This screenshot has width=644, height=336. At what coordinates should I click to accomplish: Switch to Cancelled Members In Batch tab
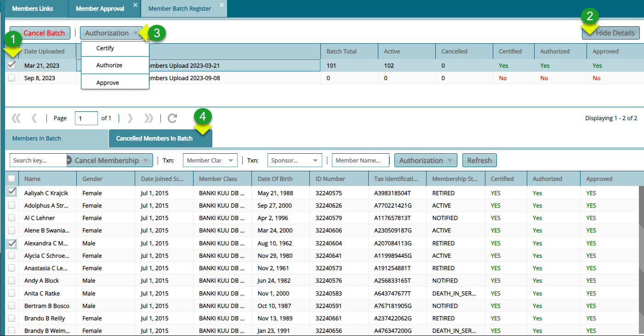click(x=154, y=139)
